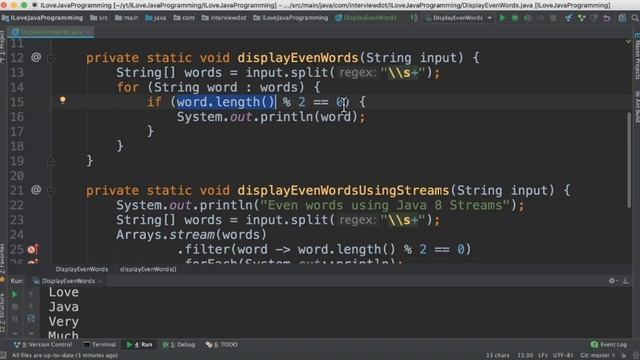Open Search Everywhere magnifier icon
640x360 pixels.
click(635, 18)
